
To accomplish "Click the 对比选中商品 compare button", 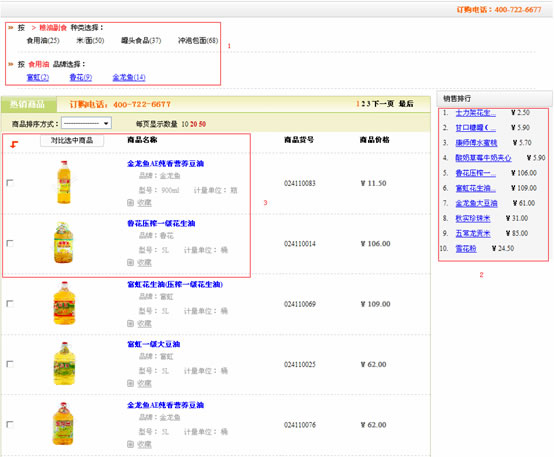I will click(72, 140).
